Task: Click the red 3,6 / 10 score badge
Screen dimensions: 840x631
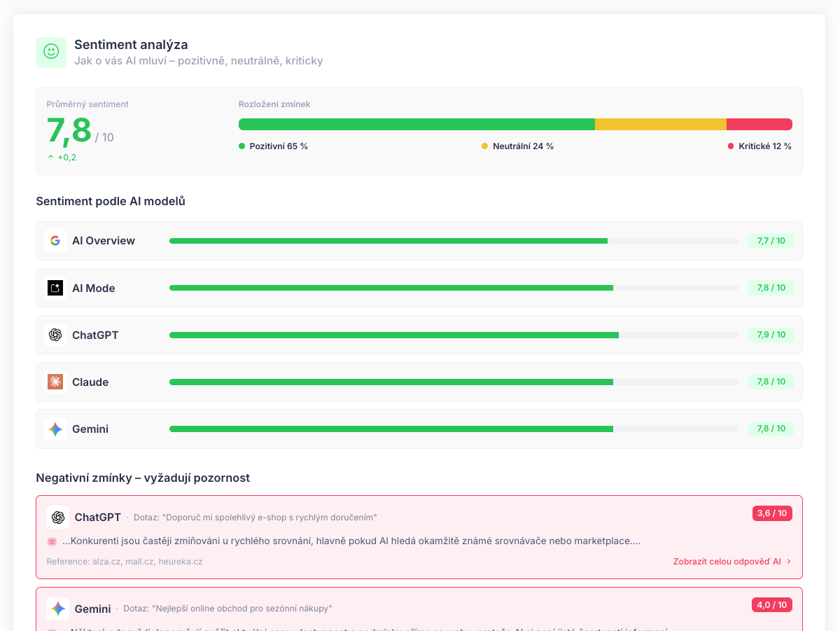Action: pyautogui.click(x=772, y=513)
